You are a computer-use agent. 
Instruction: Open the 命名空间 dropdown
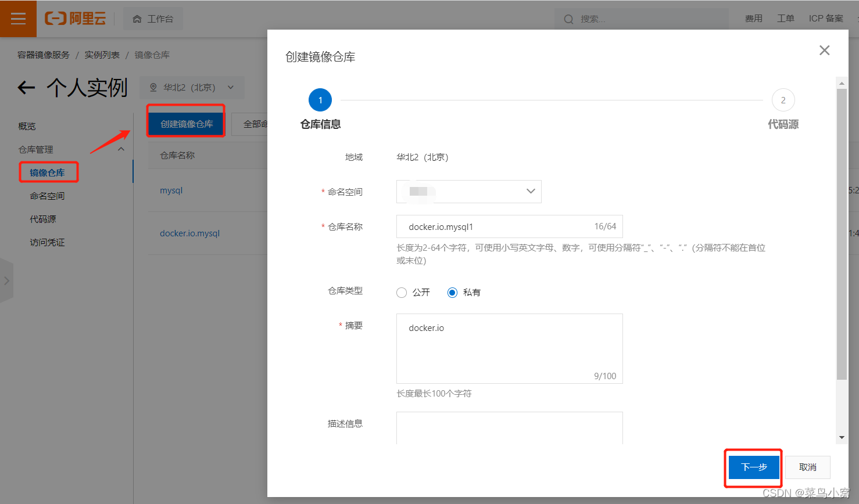tap(469, 192)
